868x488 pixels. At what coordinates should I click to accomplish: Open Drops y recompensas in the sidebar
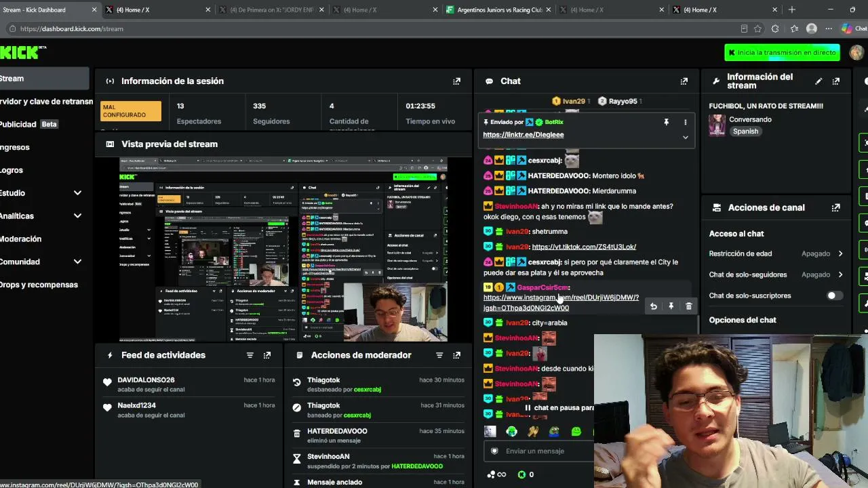point(39,285)
